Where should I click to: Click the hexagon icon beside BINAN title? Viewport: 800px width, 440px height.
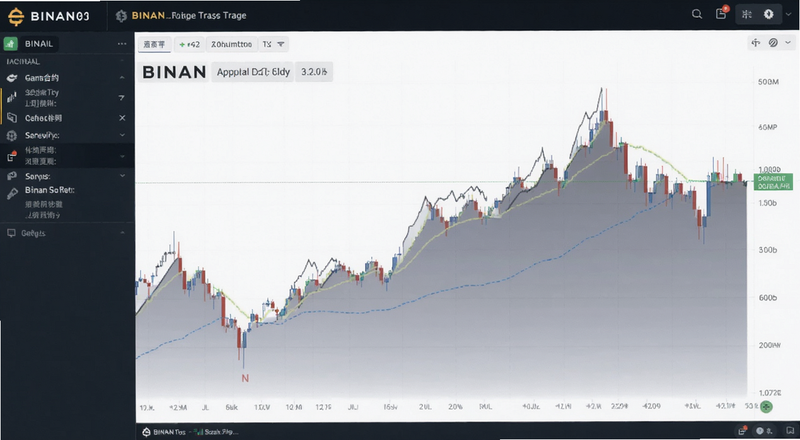[121, 16]
